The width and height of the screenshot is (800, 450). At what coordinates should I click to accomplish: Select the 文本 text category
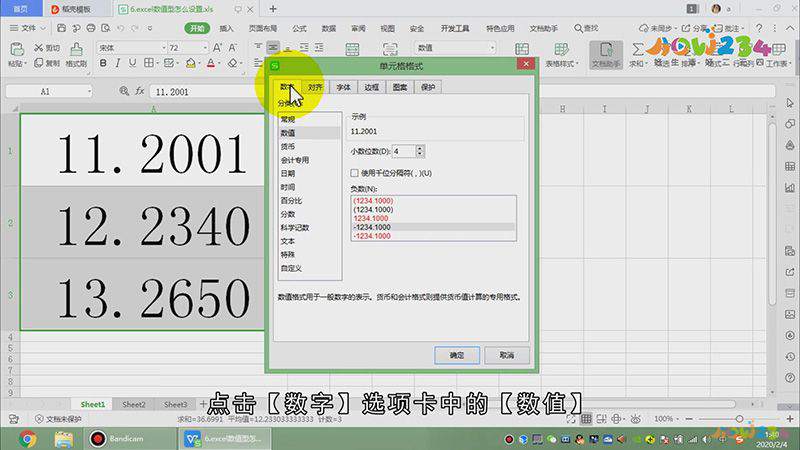[x=309, y=241]
